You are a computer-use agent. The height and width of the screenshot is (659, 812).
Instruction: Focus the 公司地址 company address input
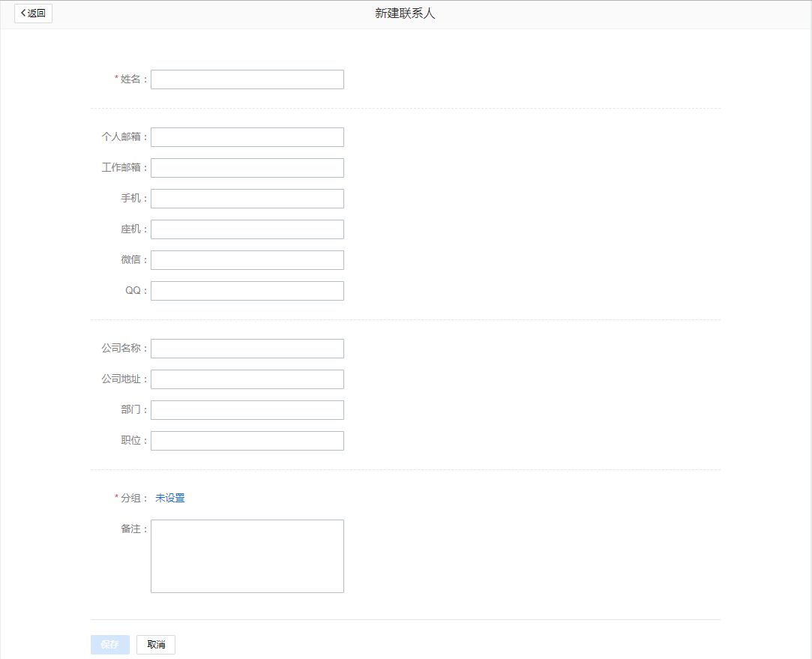[x=247, y=379]
